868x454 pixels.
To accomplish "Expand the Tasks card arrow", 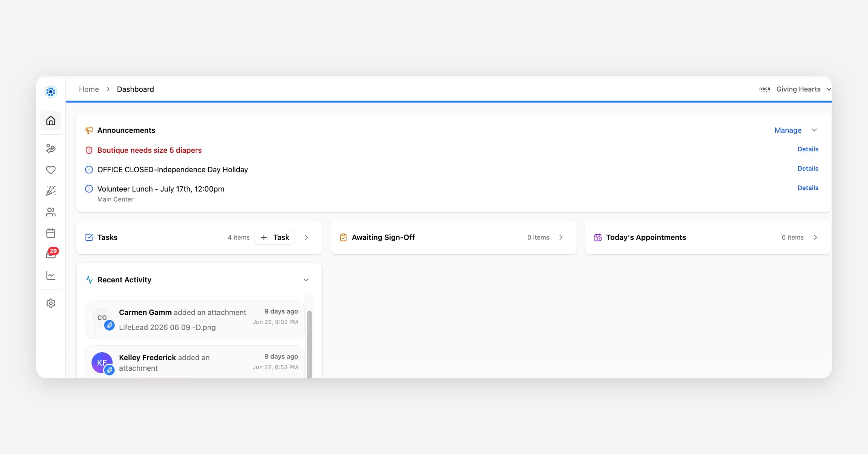I will (306, 237).
